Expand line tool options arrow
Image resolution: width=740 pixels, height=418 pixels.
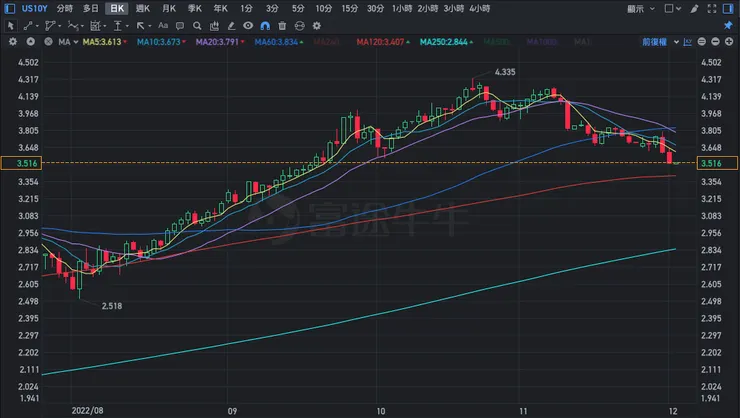coord(37,26)
